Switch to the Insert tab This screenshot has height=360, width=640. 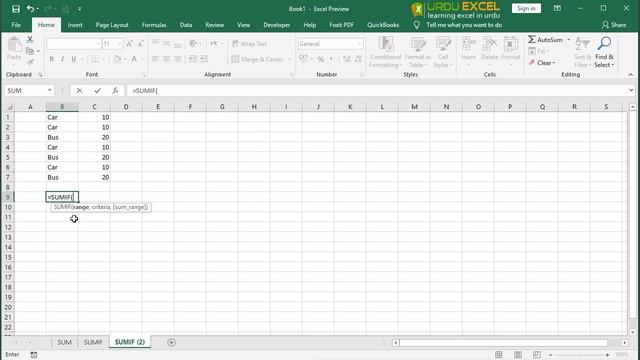[x=75, y=25]
